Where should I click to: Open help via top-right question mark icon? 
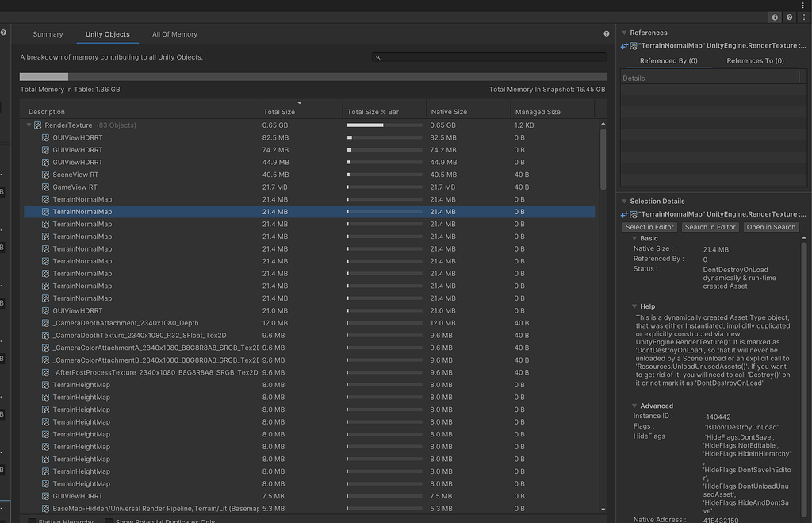click(x=789, y=17)
